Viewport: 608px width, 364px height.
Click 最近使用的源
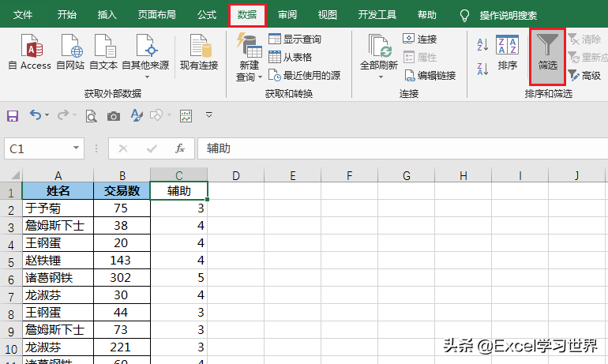[304, 75]
